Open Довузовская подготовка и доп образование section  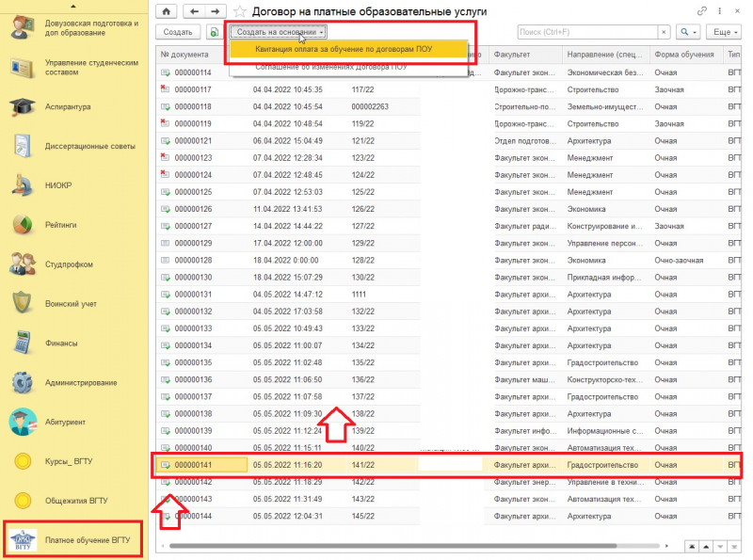click(74, 28)
